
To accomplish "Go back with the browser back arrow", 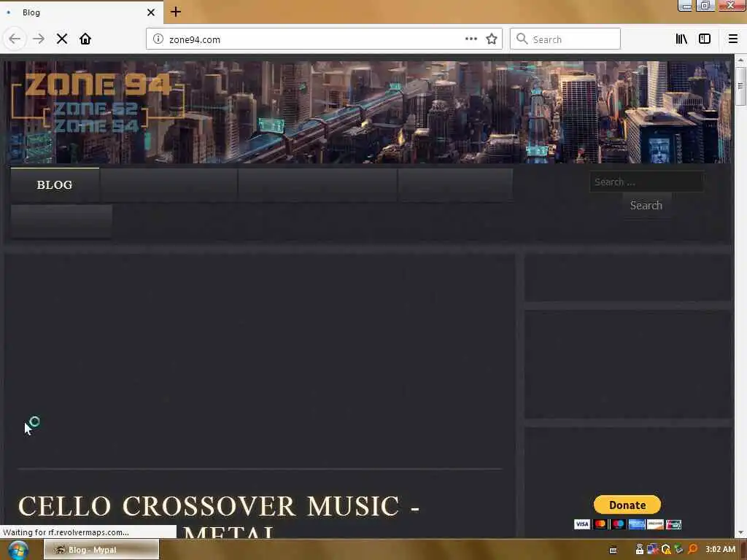I will 15,39.
